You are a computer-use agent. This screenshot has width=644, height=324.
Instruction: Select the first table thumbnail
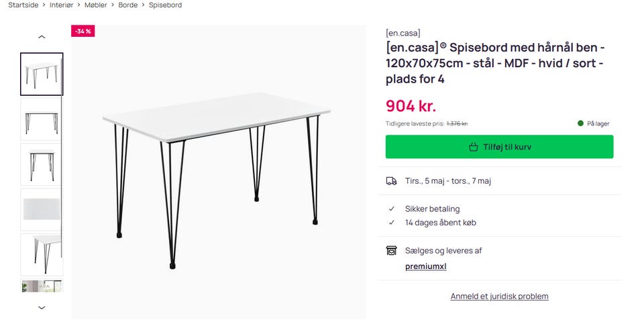[x=42, y=74]
